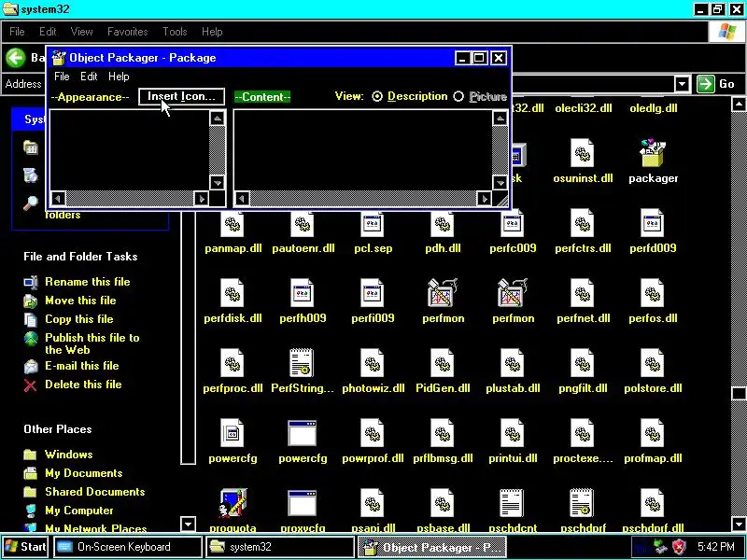The image size is (747, 560).
Task: Select the proquota program icon
Action: (233, 503)
